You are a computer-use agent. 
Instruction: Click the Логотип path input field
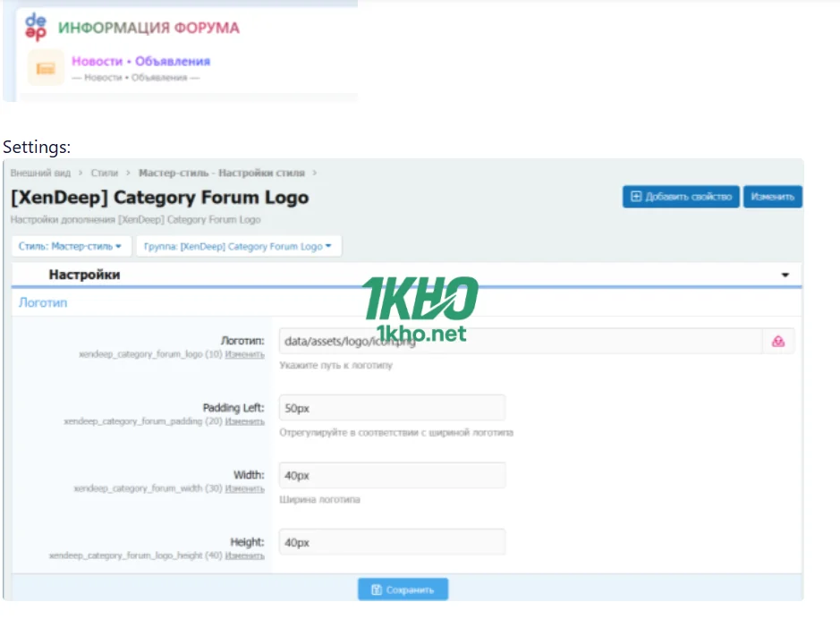coord(519,341)
